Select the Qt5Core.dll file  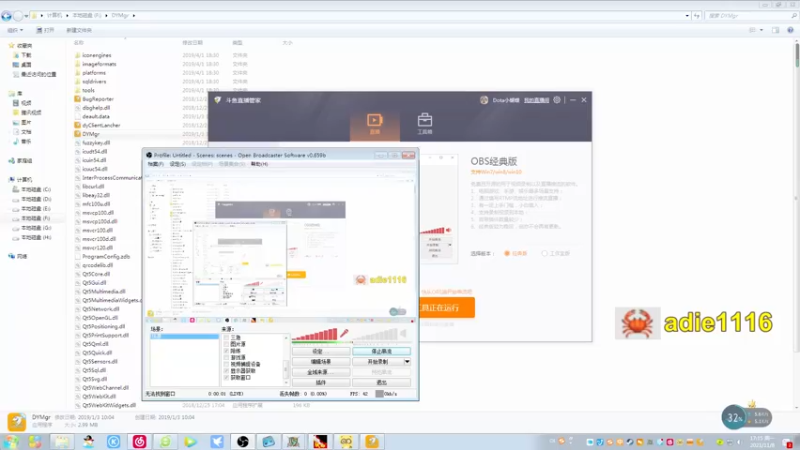pos(96,274)
